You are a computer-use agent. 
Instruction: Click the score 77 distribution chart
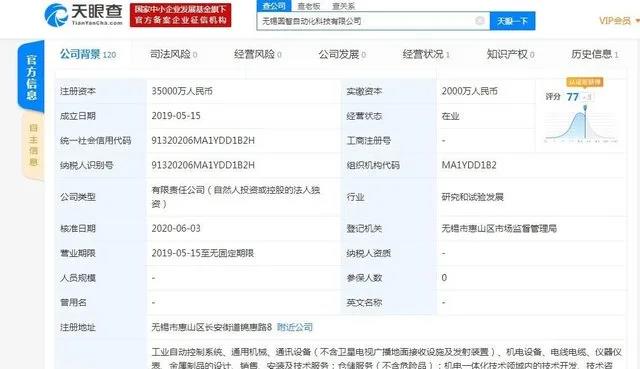click(x=581, y=124)
